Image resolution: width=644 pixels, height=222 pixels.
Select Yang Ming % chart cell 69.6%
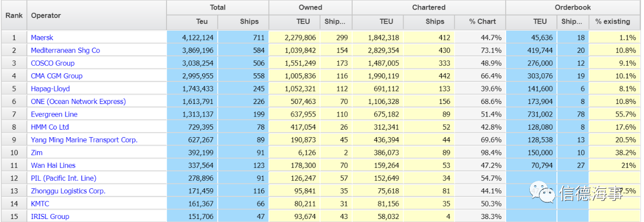pos(480,140)
